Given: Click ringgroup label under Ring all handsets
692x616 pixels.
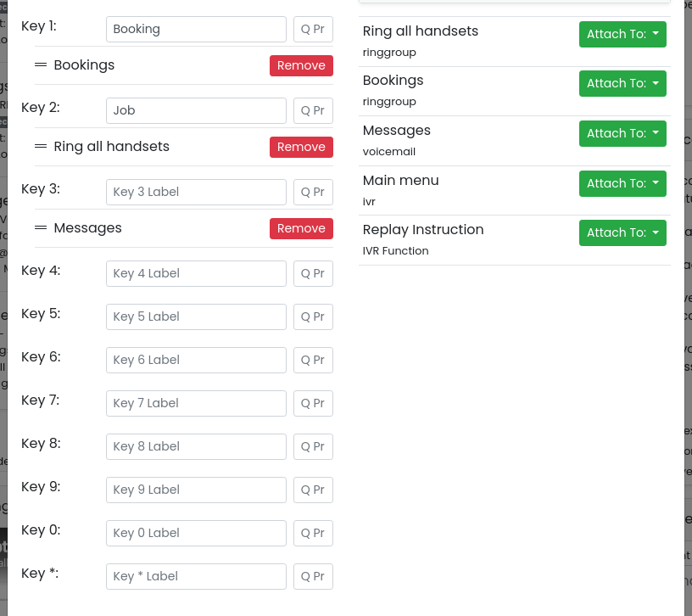Looking at the screenshot, I should [x=389, y=52].
